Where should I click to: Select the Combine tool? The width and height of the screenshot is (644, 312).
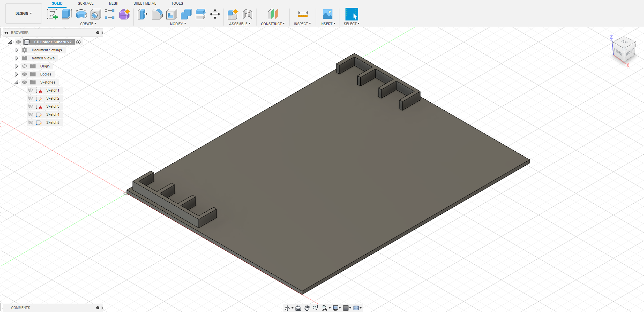(186, 14)
